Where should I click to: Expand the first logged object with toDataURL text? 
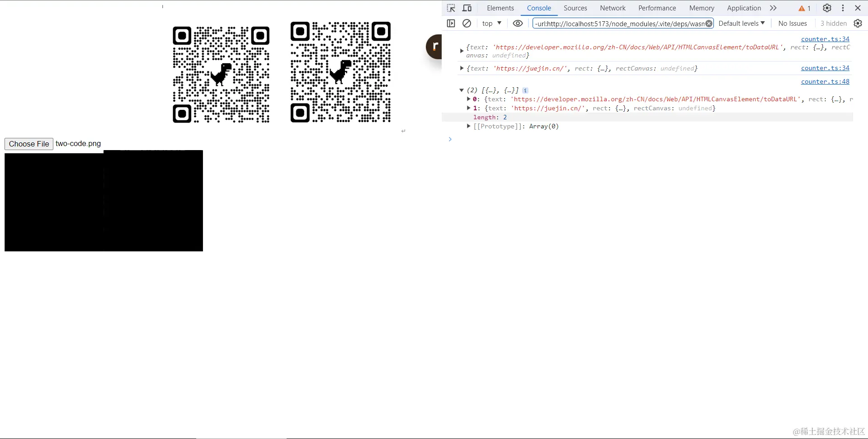pos(462,51)
